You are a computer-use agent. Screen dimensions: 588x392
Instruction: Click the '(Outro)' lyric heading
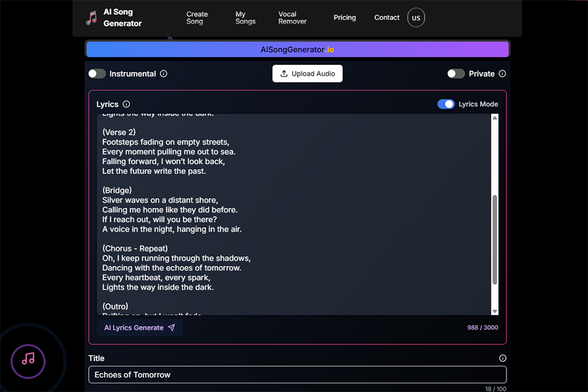(x=115, y=306)
